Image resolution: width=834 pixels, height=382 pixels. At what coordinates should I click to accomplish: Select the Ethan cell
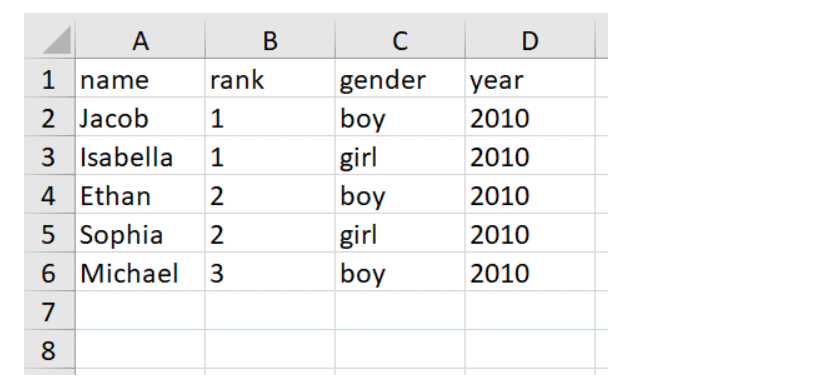[140, 195]
